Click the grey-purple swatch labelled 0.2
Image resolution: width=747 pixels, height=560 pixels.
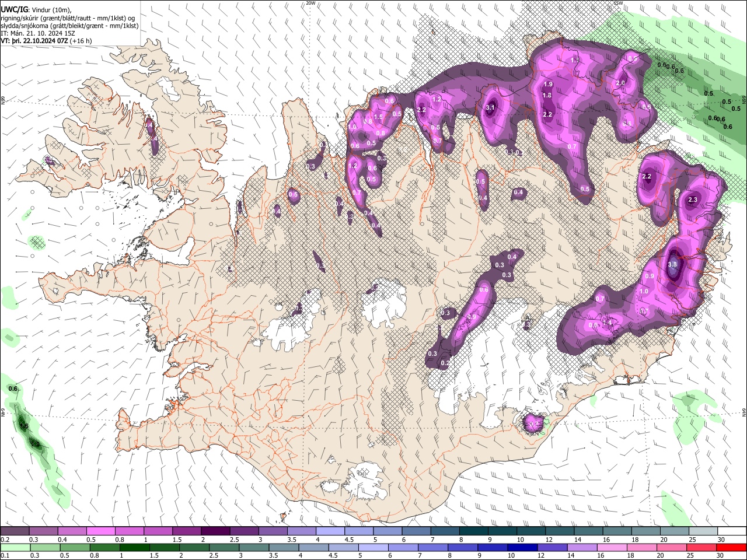(x=15, y=531)
